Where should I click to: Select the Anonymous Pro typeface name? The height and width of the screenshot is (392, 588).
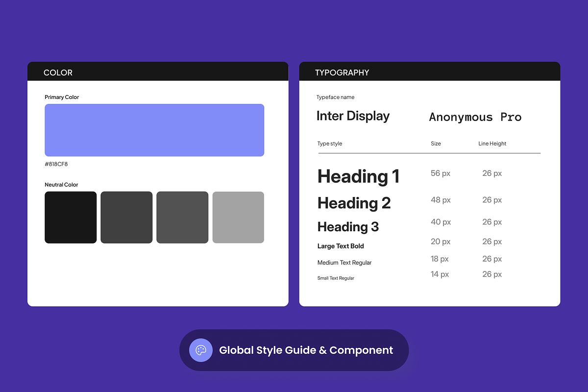(x=475, y=117)
